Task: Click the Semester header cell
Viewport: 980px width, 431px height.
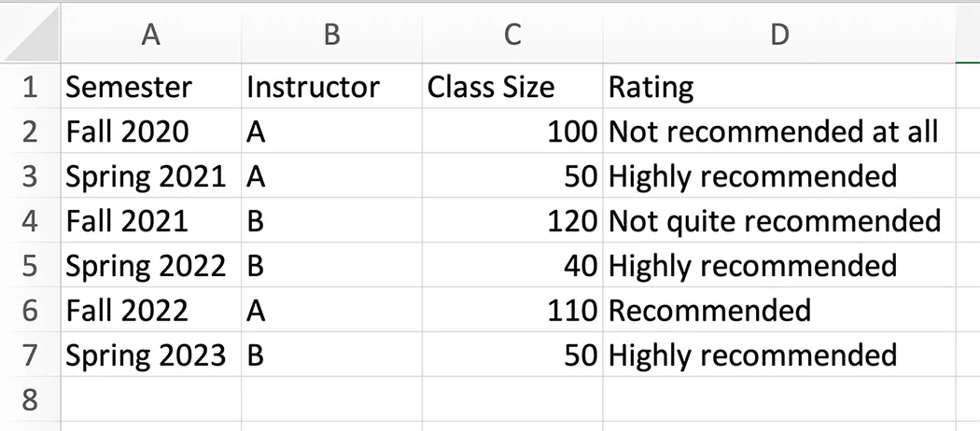Action: pyautogui.click(x=129, y=88)
